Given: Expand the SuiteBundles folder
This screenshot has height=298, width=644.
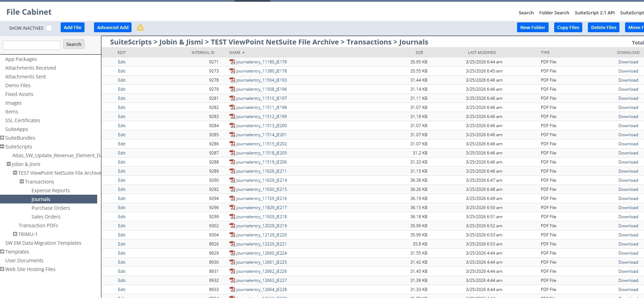Looking at the screenshot, I should pos(2,138).
